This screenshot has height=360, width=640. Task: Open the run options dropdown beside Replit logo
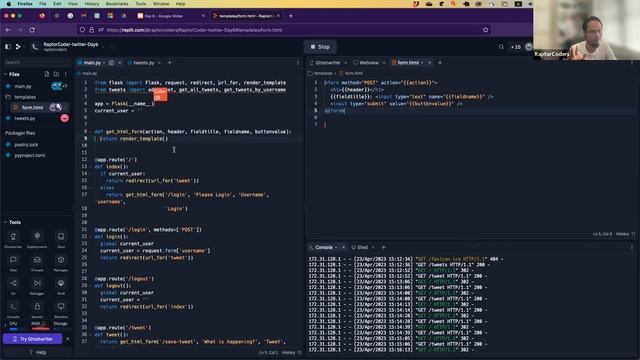click(24, 47)
